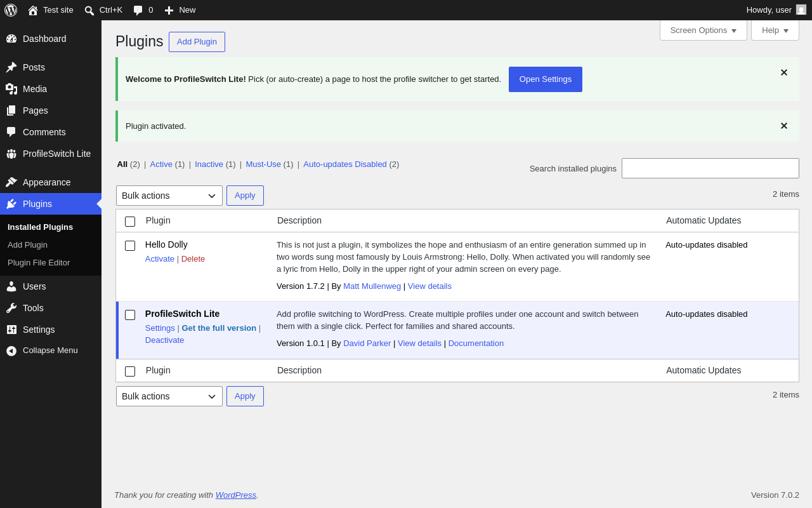Click the user avatar icon

pyautogui.click(x=801, y=10)
